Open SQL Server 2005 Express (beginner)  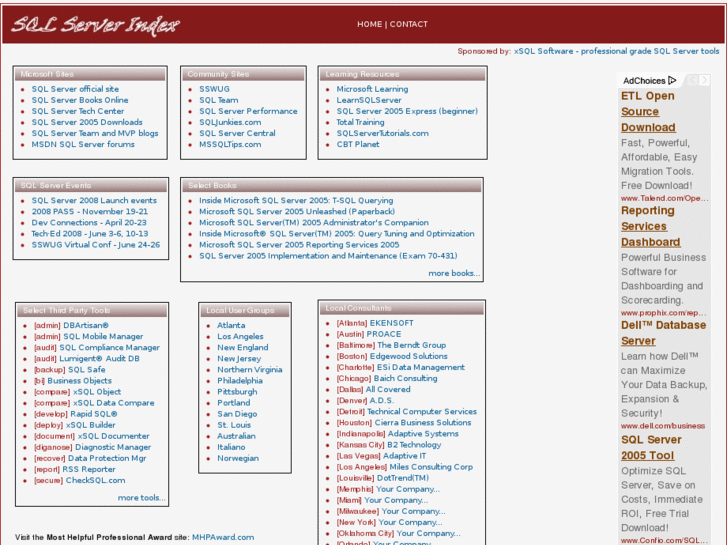[x=407, y=111]
